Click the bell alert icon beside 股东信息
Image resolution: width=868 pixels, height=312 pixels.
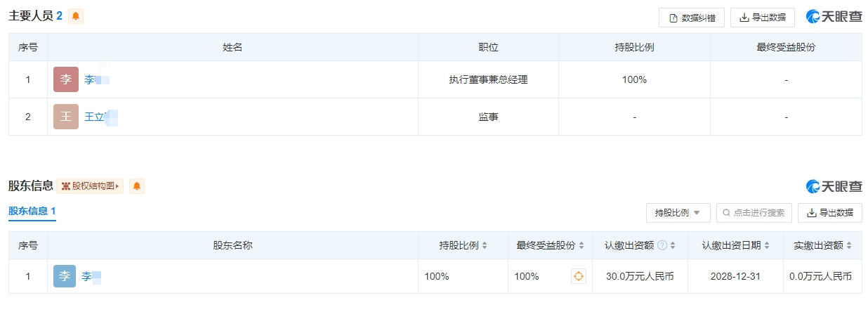pos(137,186)
